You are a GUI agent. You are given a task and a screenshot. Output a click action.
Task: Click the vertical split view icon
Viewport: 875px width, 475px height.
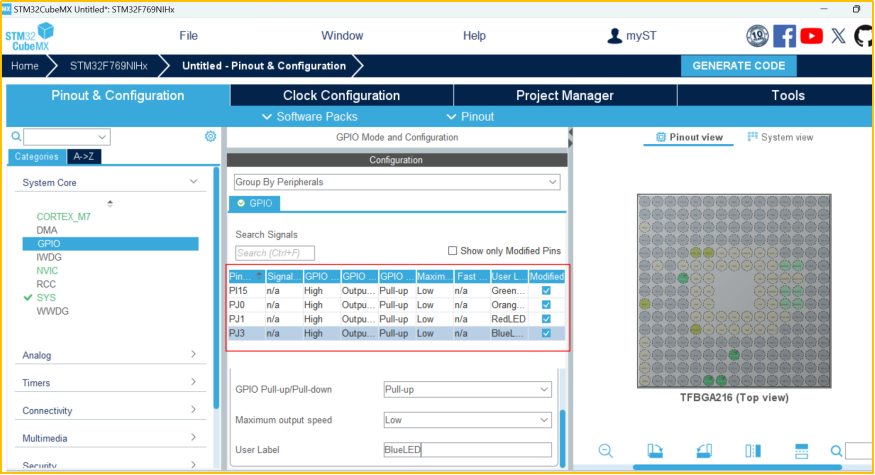(x=753, y=451)
